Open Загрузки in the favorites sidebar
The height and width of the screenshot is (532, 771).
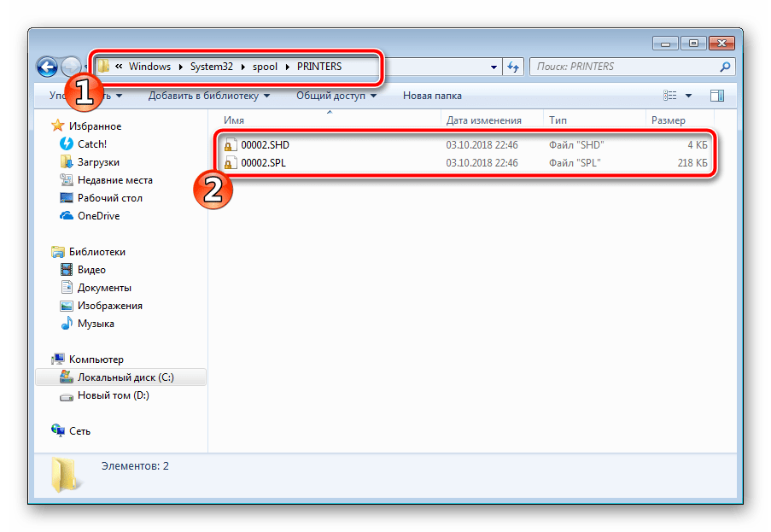click(98, 162)
